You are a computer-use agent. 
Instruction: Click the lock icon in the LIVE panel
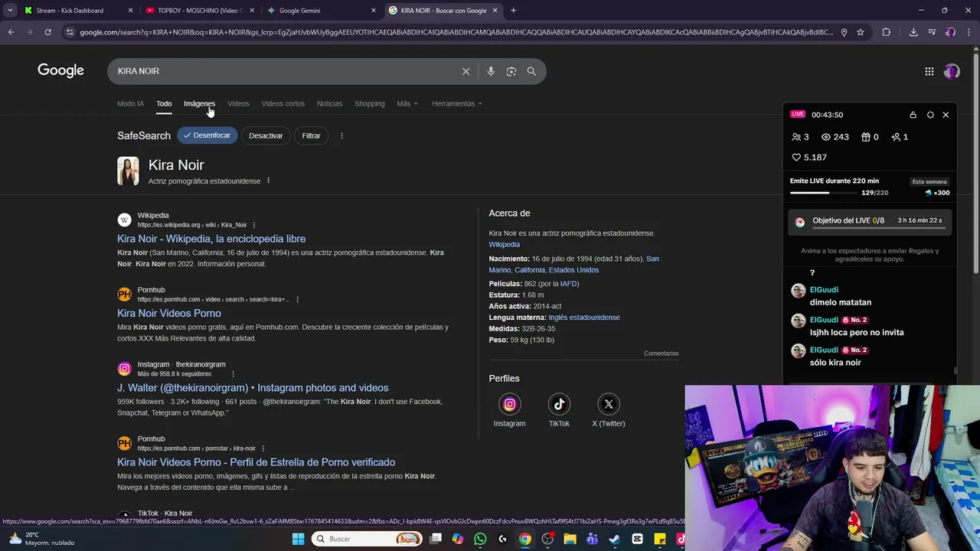(x=913, y=115)
